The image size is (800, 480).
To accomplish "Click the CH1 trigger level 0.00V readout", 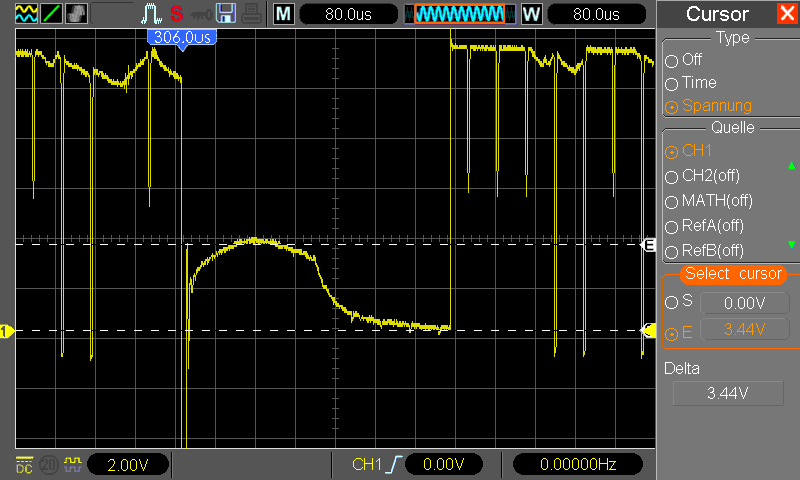I will pos(443,464).
